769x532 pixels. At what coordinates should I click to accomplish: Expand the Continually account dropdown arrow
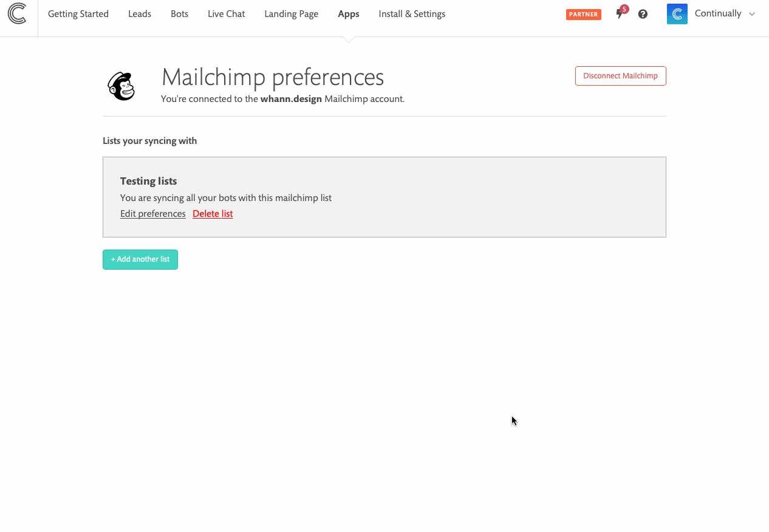coord(752,14)
